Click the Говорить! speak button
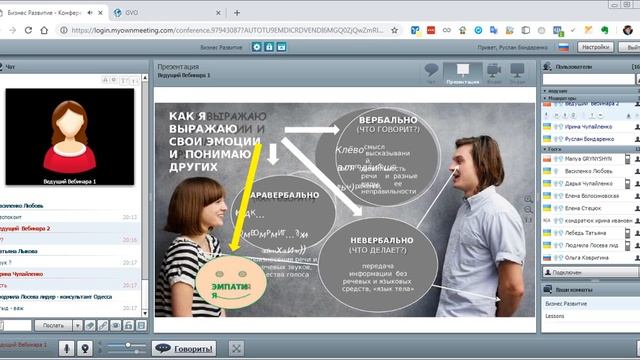 184,349
